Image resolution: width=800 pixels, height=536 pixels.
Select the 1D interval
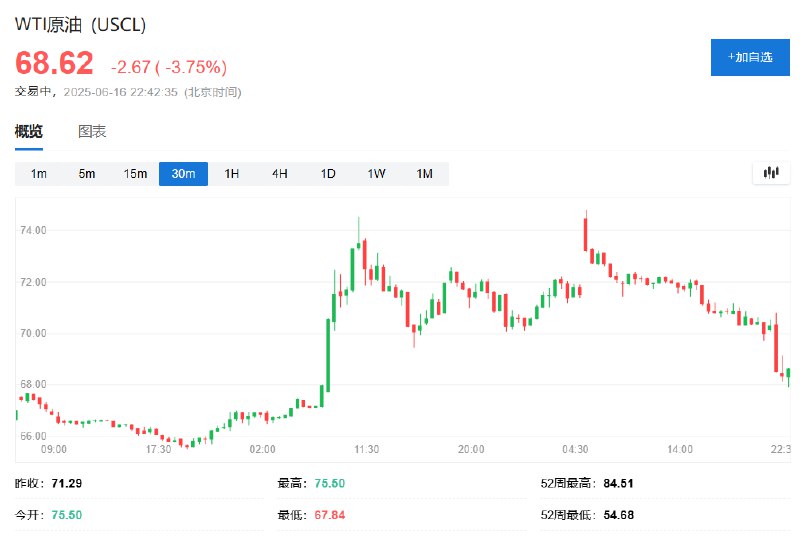(328, 174)
